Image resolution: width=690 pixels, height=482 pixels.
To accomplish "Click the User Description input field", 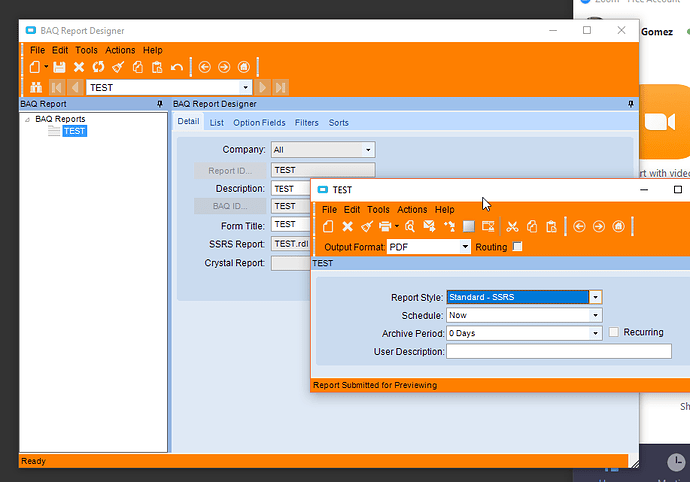I will pyautogui.click(x=559, y=351).
